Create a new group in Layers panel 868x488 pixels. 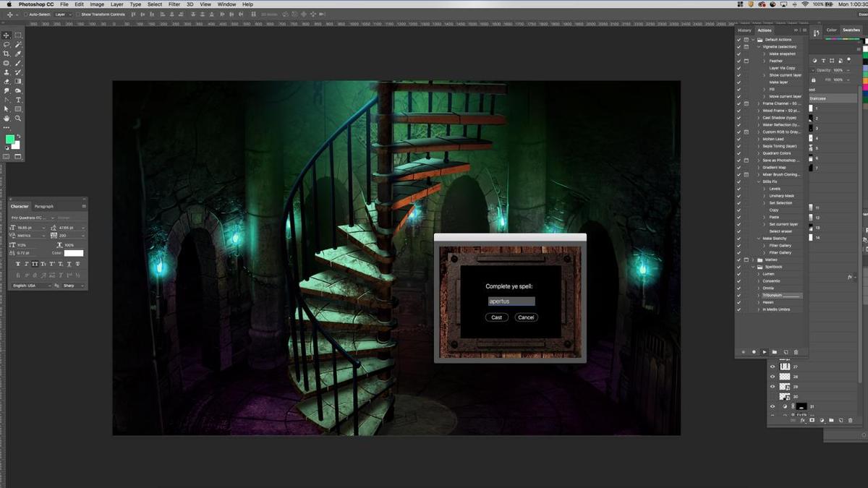[x=831, y=420]
